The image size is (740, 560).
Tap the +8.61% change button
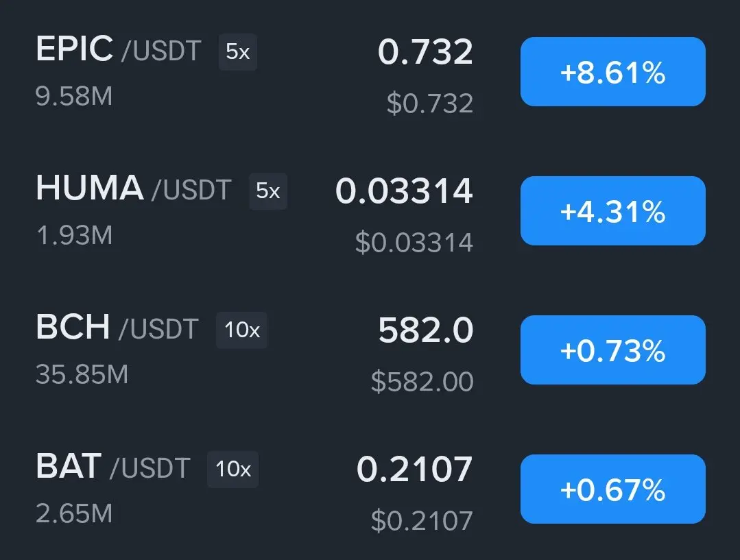[x=612, y=72]
